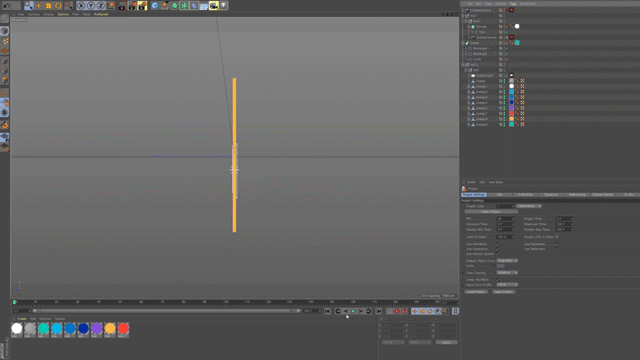Expand the Sweep.1 object in tree

click(x=469, y=87)
